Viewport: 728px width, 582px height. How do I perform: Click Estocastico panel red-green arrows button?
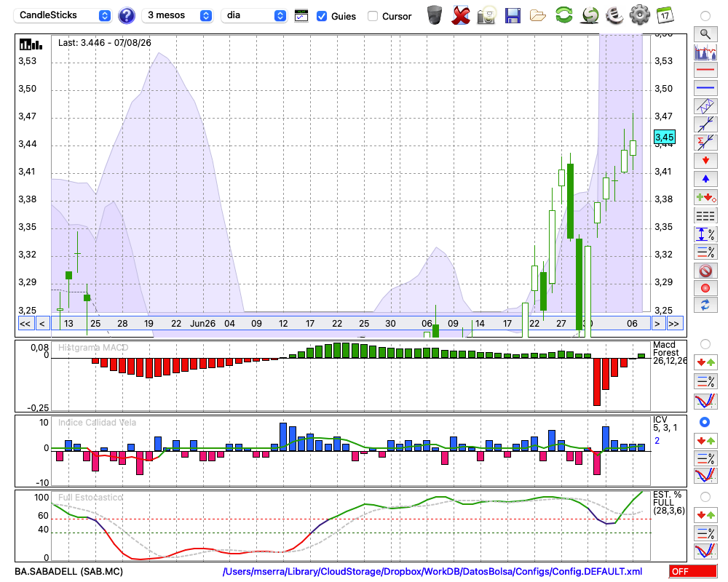[705, 514]
